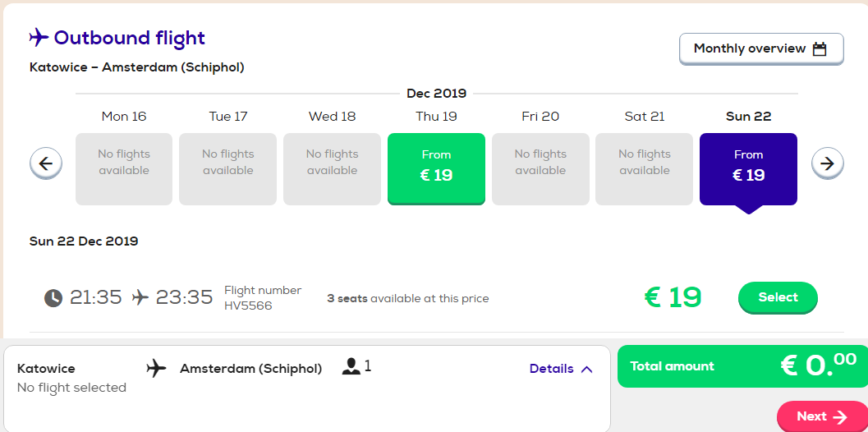The width and height of the screenshot is (868, 432).
Task: Click Fri 20 no flights tile
Action: (x=540, y=169)
